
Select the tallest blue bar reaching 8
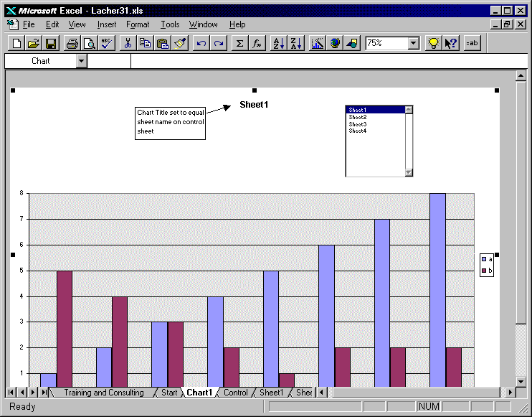point(437,290)
